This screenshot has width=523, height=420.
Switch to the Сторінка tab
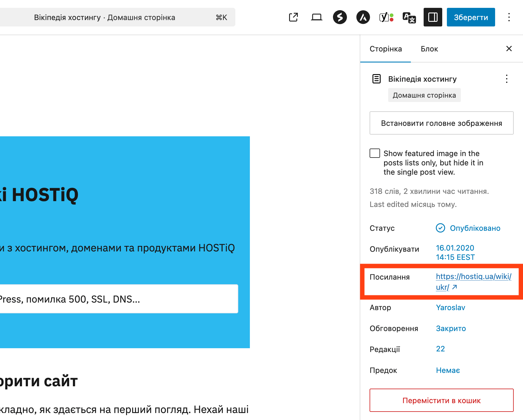[x=386, y=49]
